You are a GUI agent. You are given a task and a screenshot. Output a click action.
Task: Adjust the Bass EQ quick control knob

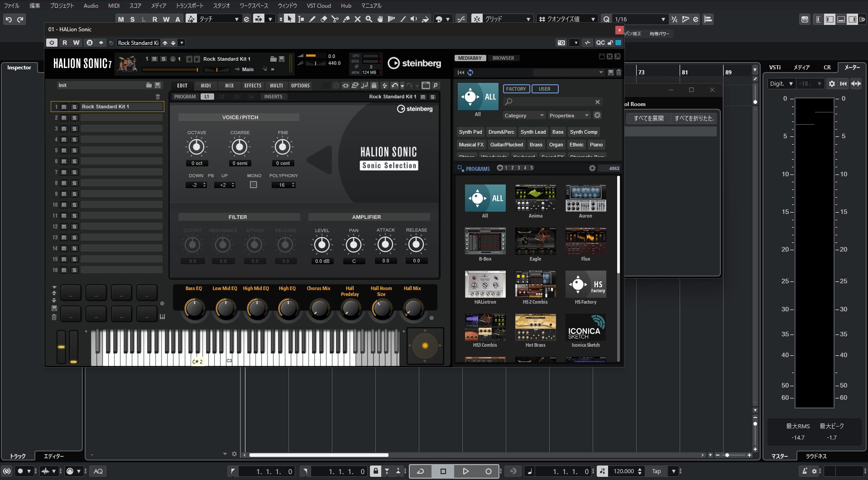(x=194, y=309)
